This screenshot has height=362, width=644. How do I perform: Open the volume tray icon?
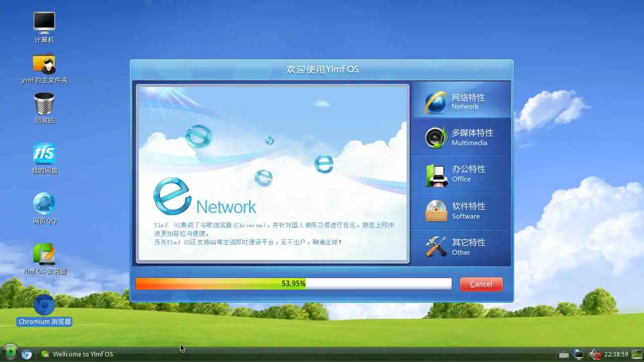(x=595, y=354)
